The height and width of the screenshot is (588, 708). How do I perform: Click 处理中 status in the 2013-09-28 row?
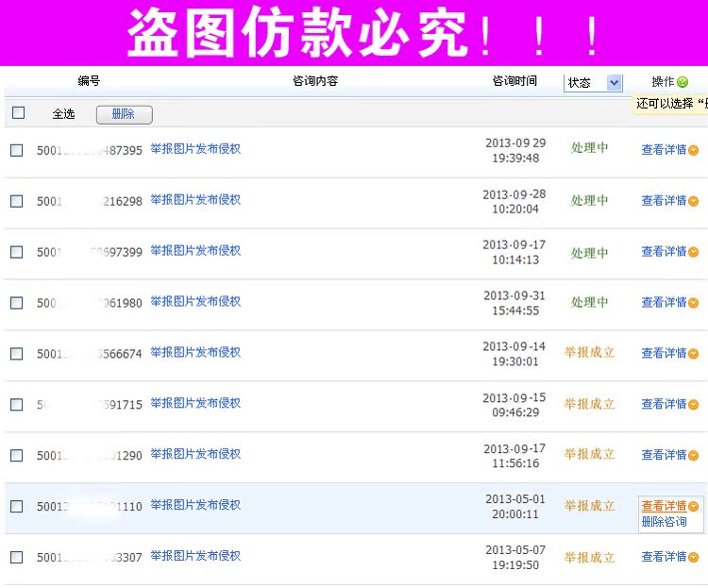pos(589,200)
